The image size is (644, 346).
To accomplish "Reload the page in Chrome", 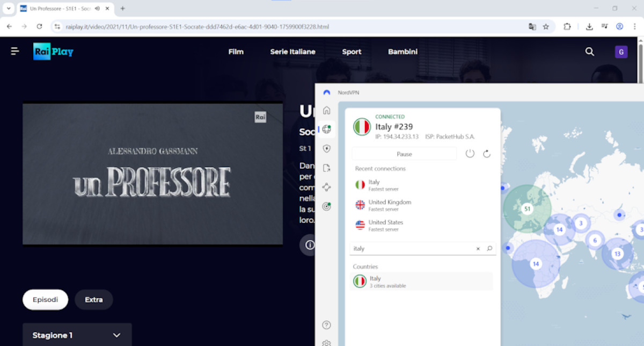I will tap(39, 26).
